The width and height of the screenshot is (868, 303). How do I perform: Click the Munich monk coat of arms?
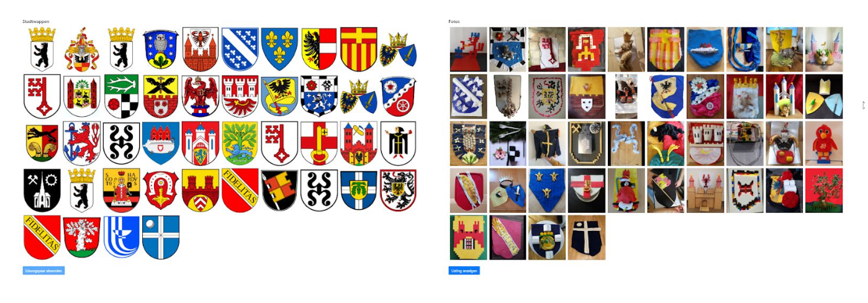[399, 143]
